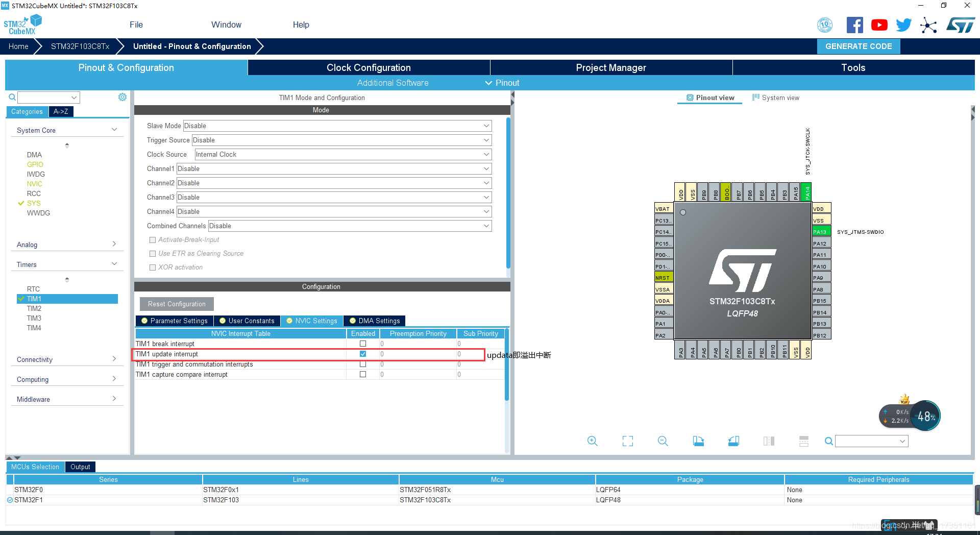Open the Clock Source dropdown

343,154
